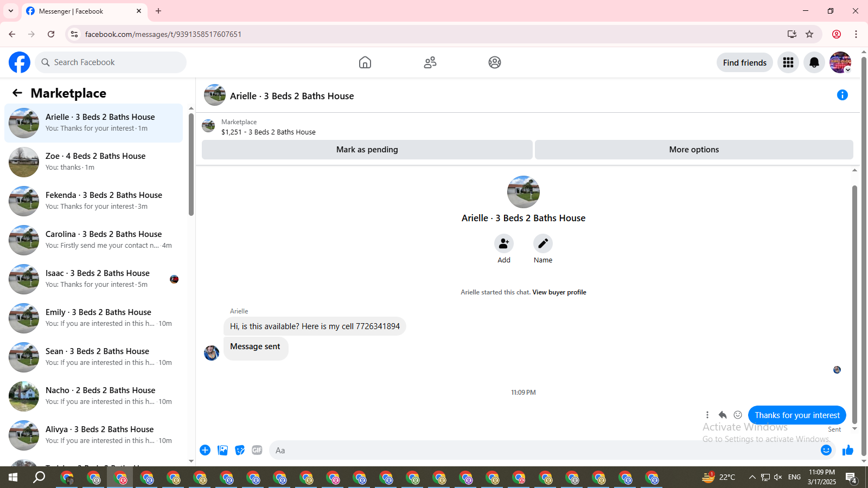
Task: Open the Notifications bell
Action: click(x=814, y=62)
